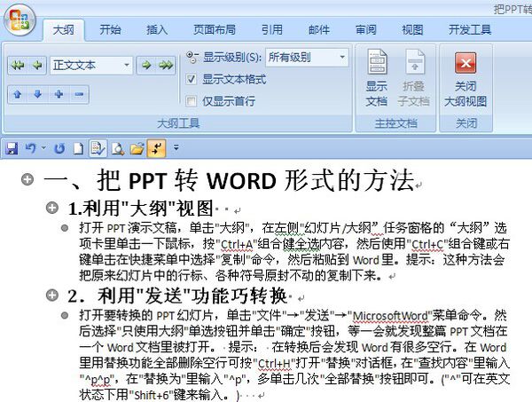Expand outline item plus icon in ribbon

[59, 94]
